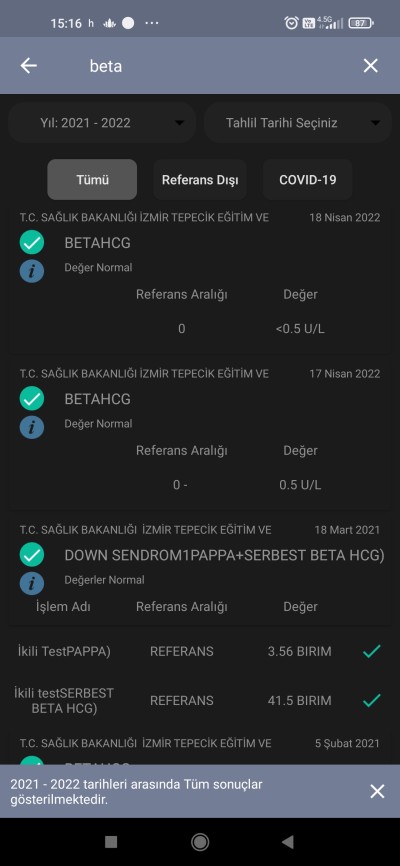Open BETAHCG result dated 18 Nisan 2022

[200, 281]
